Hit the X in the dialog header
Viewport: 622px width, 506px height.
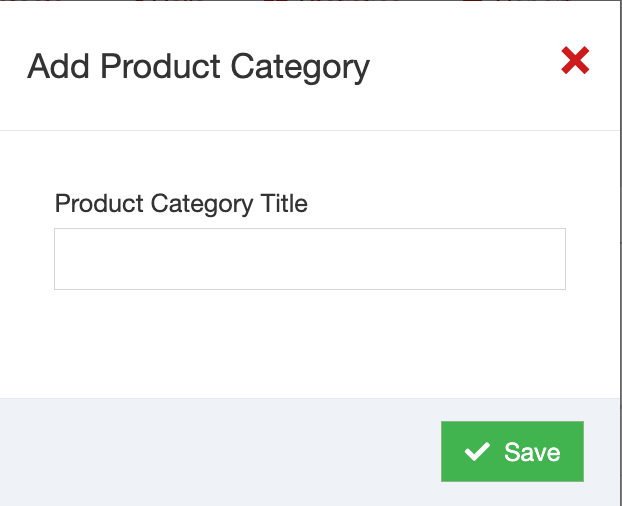pyautogui.click(x=575, y=62)
